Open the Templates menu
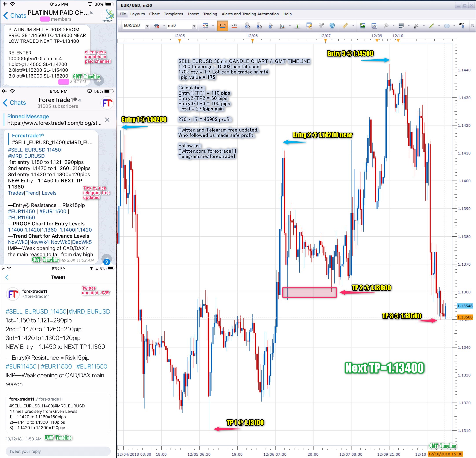Image resolution: width=476 pixels, height=458 pixels. (173, 14)
